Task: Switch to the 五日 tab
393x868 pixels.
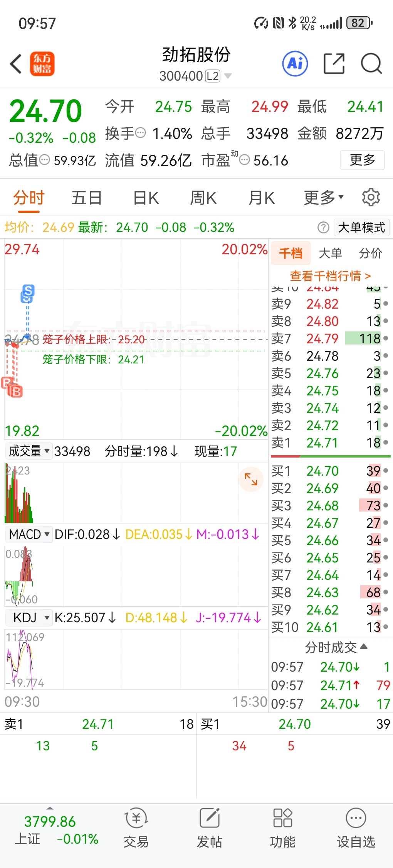Action: (87, 198)
